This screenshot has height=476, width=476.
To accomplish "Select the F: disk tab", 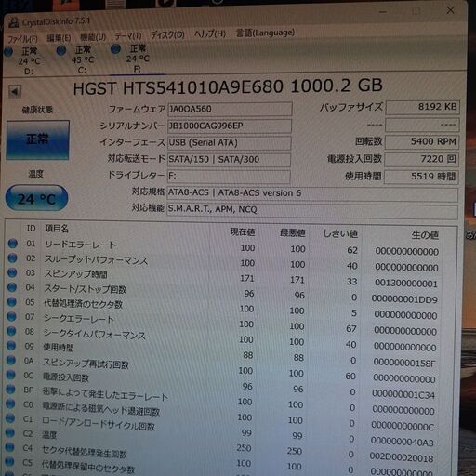I will tap(138, 59).
